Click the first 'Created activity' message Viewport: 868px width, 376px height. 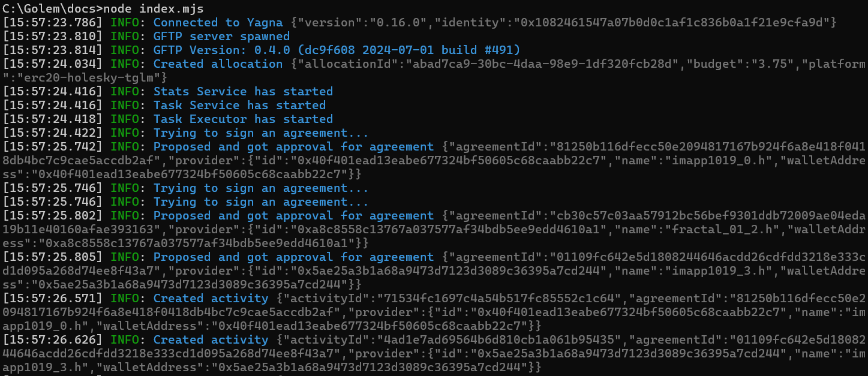[211, 298]
